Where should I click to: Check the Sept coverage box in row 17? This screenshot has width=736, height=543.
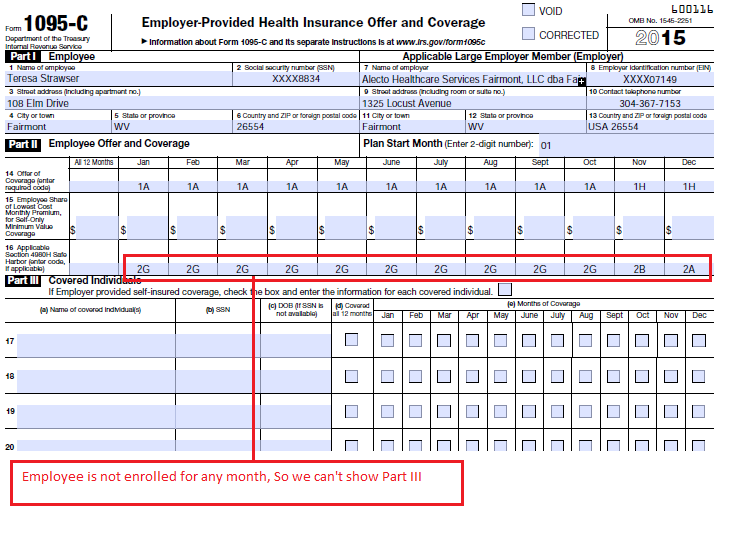613,340
